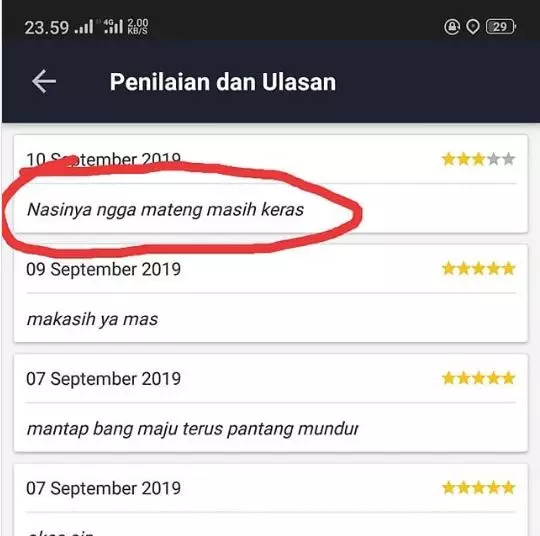540x536 pixels.
Task: Tap the first signal bars icon
Action: (84, 27)
